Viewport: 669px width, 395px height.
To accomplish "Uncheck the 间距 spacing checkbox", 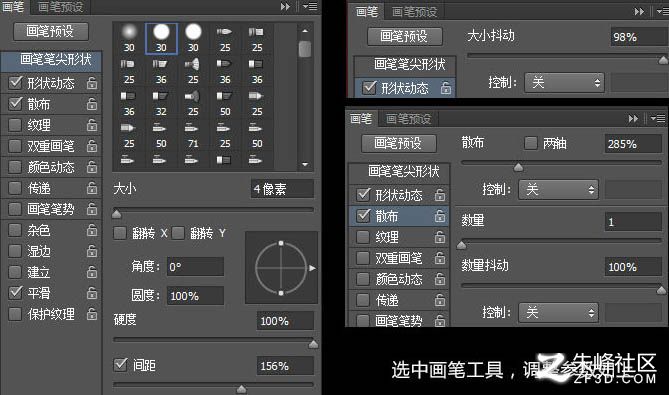I will [x=120, y=364].
